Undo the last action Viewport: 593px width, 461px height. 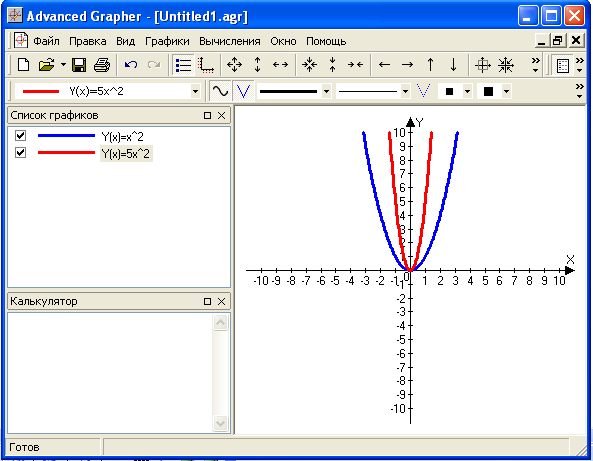131,65
